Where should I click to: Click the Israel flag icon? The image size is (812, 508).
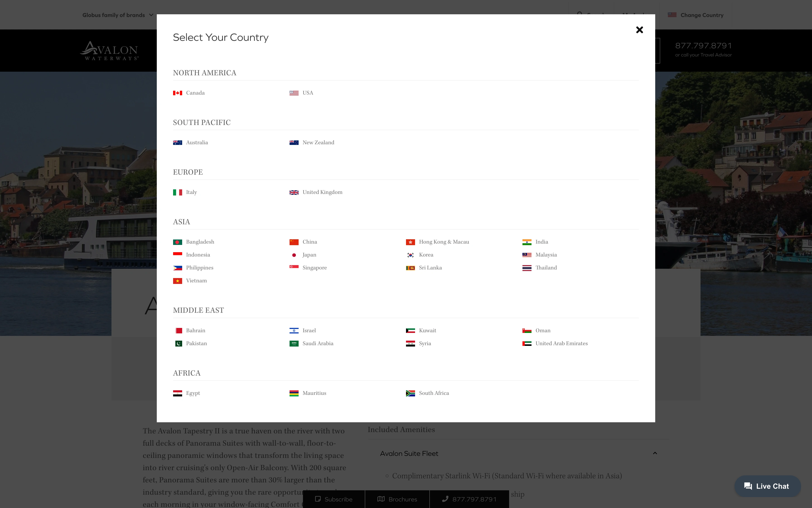click(294, 331)
